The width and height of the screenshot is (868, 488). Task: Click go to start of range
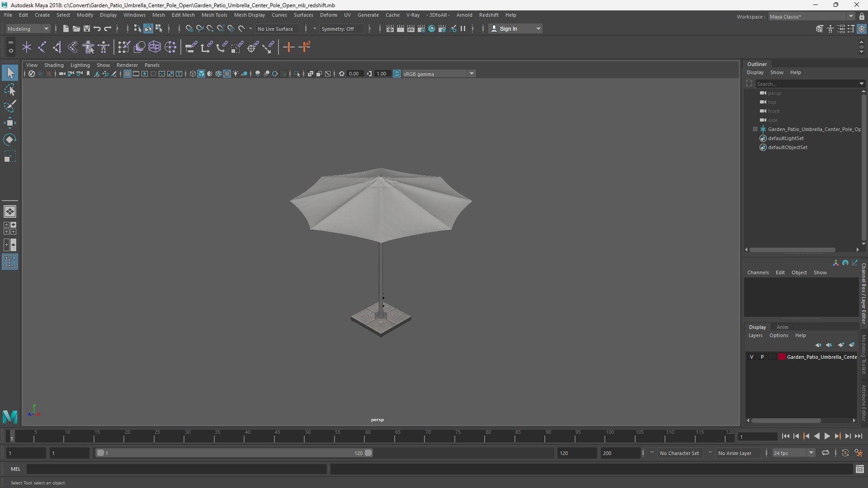pyautogui.click(x=785, y=436)
